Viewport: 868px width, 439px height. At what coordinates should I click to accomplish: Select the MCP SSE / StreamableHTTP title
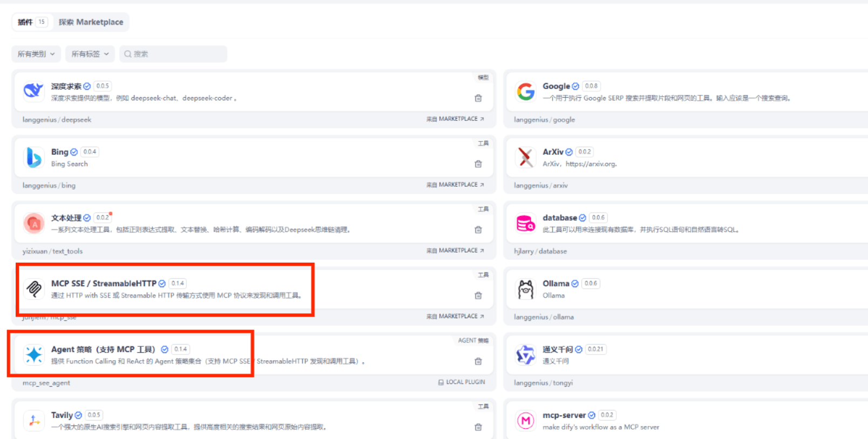click(x=104, y=284)
